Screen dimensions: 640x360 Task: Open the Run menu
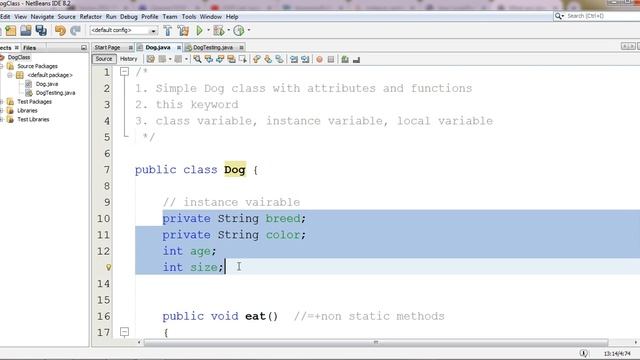[x=111, y=17]
